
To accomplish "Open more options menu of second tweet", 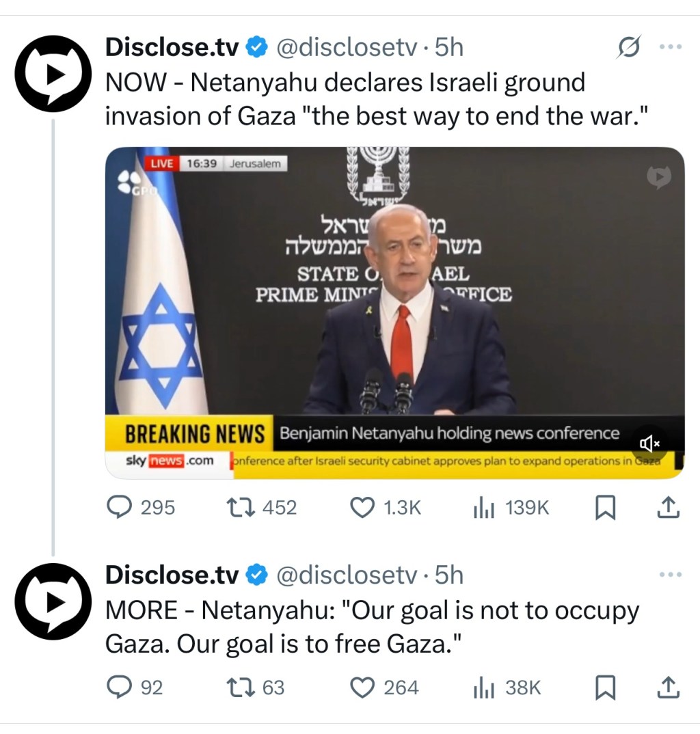I will coord(670,574).
